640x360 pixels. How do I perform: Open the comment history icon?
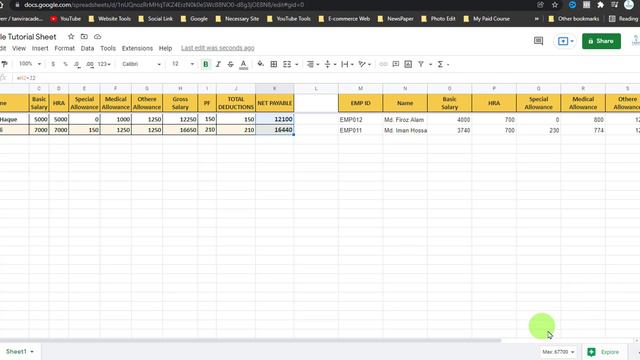coord(538,41)
